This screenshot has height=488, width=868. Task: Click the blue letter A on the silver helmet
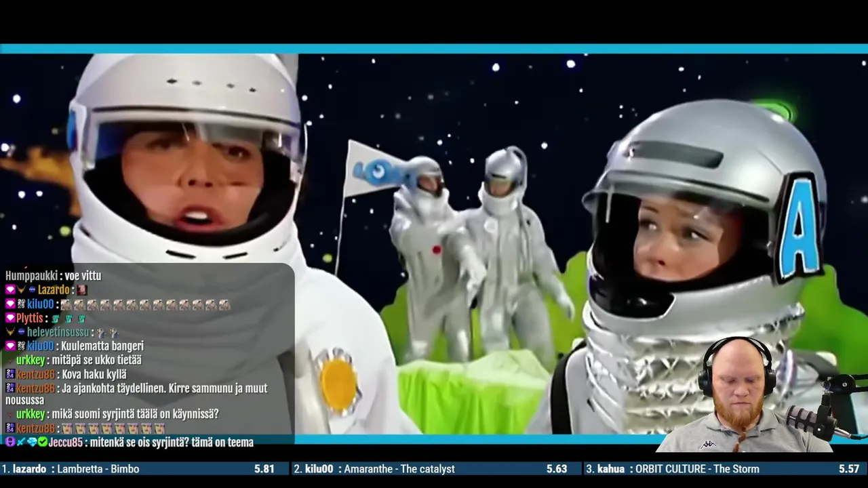point(802,227)
